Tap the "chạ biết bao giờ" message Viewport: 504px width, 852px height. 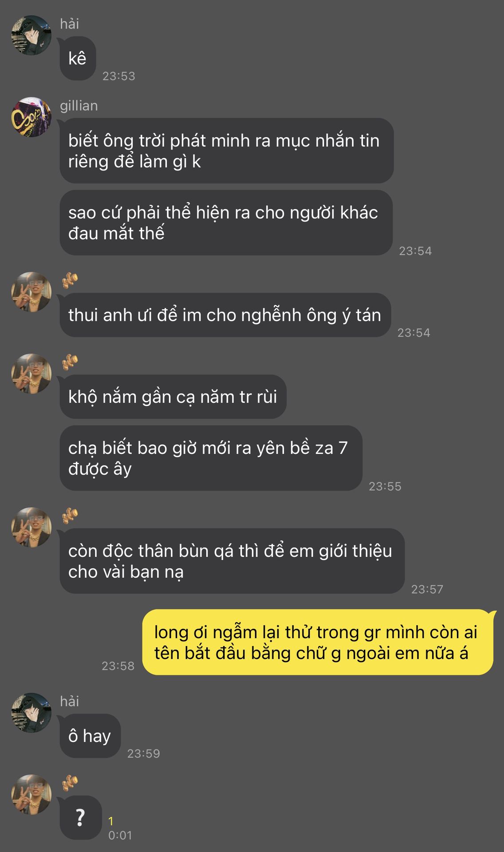211,458
